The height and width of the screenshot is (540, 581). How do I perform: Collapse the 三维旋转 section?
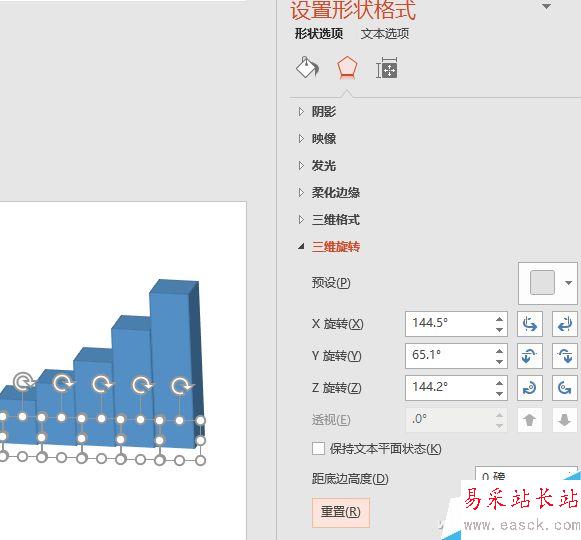point(301,246)
